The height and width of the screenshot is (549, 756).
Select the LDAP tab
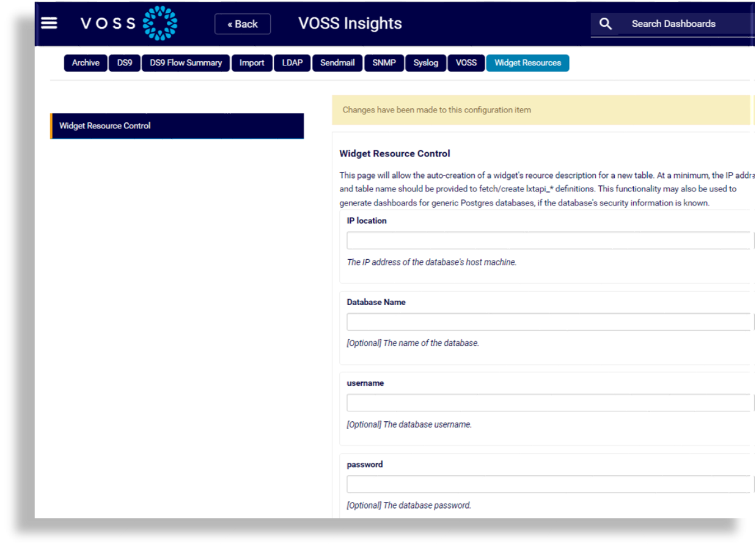(x=292, y=63)
